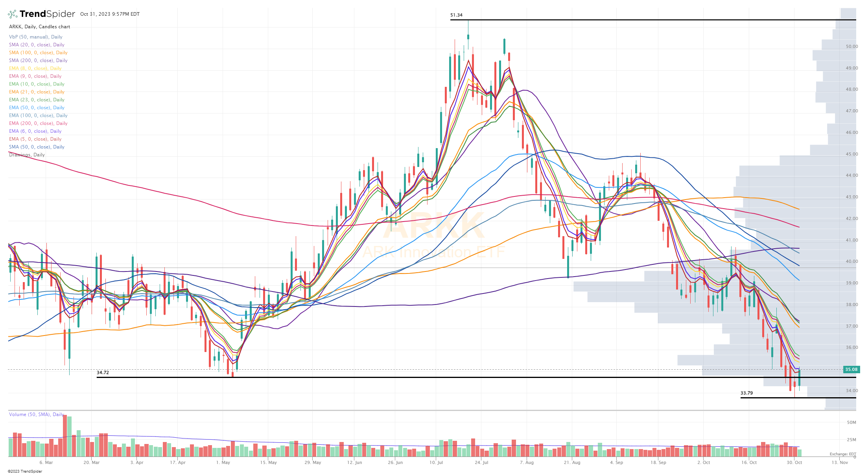Image resolution: width=868 pixels, height=475 pixels.
Task: Click the '20. Mar' date label
Action: 92,462
